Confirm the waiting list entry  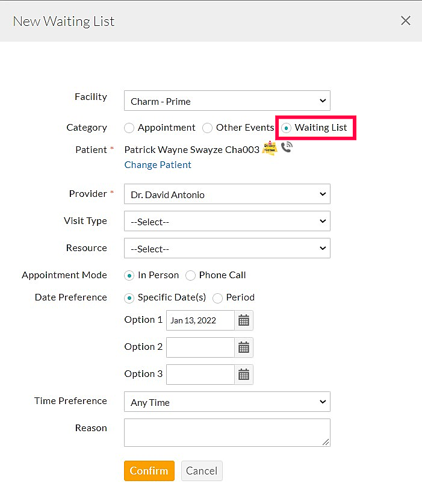[x=149, y=471]
